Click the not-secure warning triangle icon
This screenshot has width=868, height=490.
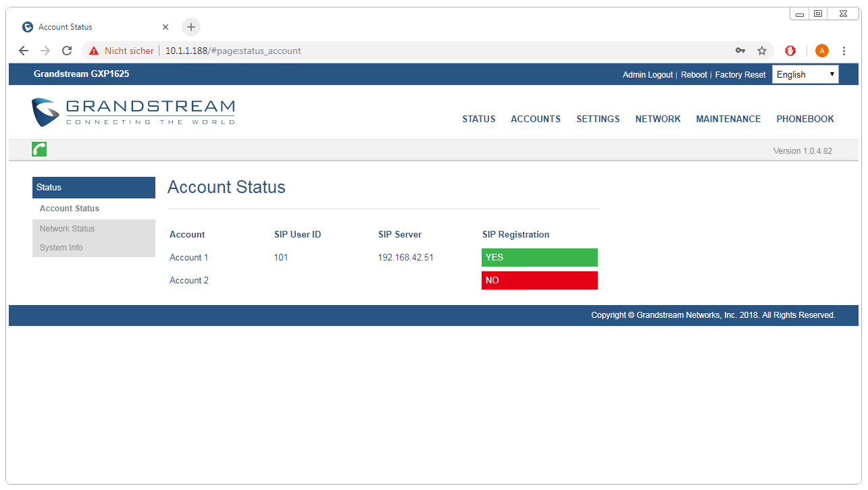pos(94,51)
